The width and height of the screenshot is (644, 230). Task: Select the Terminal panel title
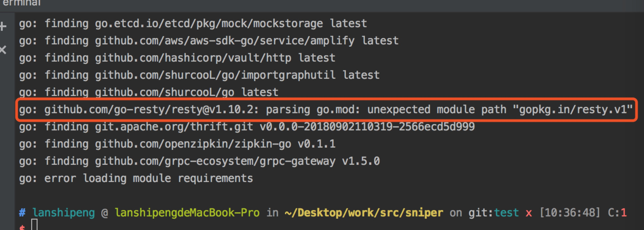tap(21, 3)
